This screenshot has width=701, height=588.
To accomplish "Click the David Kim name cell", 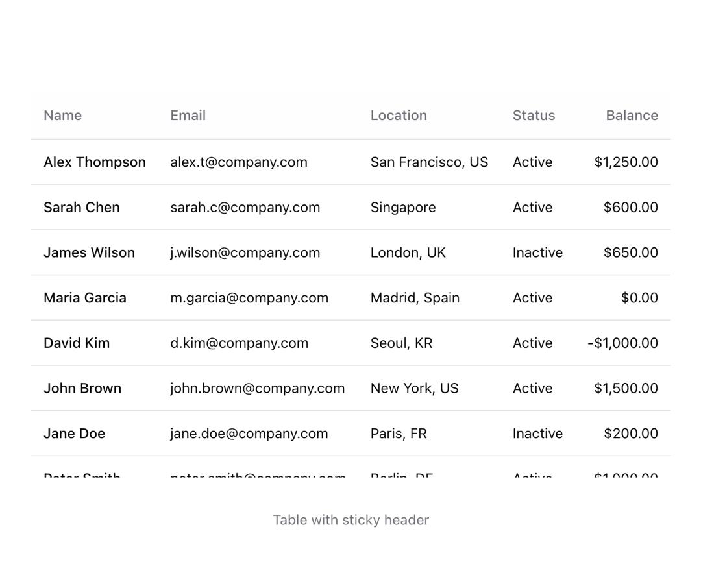I will 77,343.
